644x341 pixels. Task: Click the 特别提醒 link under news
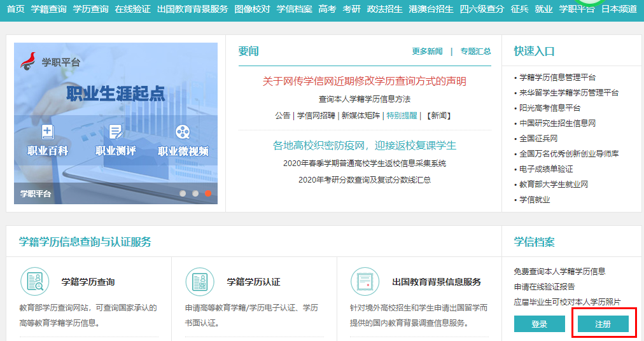click(402, 116)
